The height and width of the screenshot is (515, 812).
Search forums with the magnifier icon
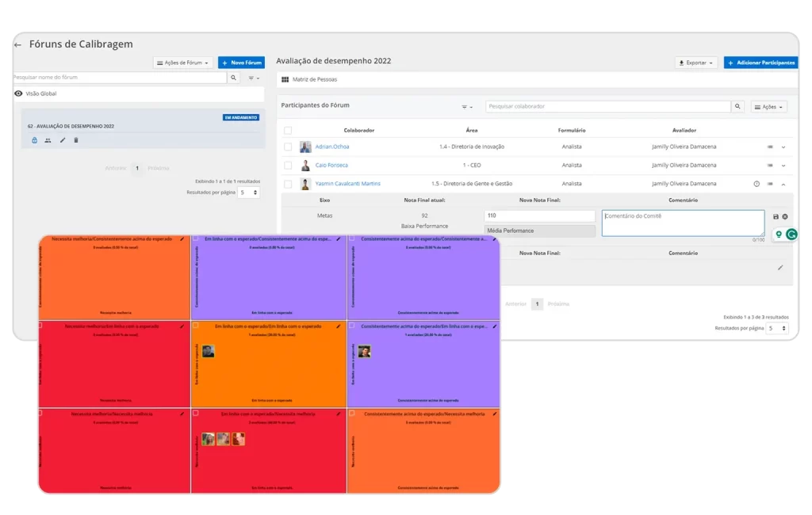click(x=234, y=78)
